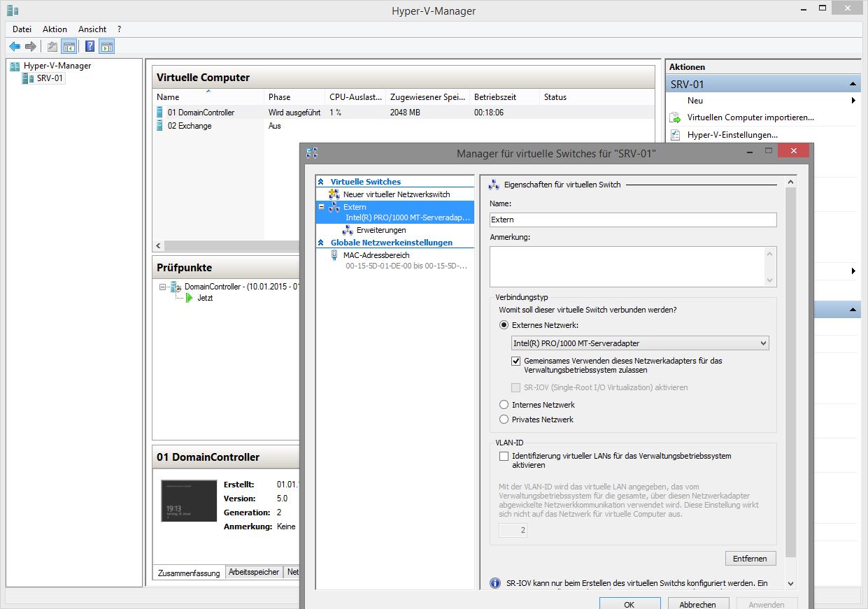The image size is (868, 609).
Task: Select the Privates Netzwerk radio button
Action: [x=504, y=420]
